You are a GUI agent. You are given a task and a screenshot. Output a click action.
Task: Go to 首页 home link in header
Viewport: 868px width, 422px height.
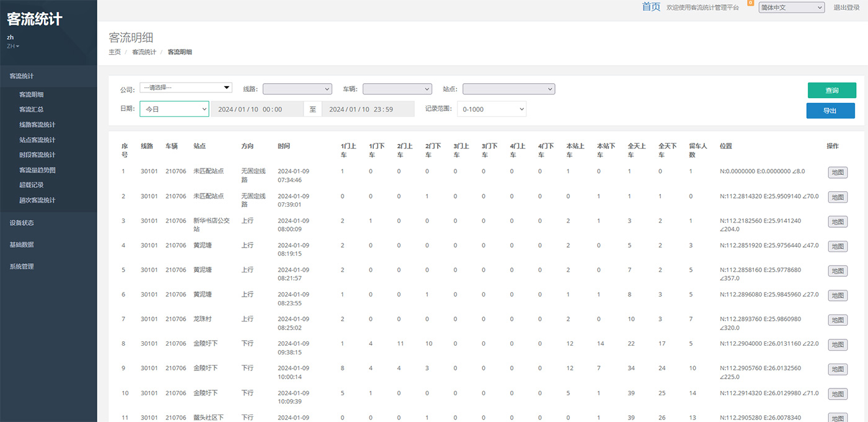point(651,7)
